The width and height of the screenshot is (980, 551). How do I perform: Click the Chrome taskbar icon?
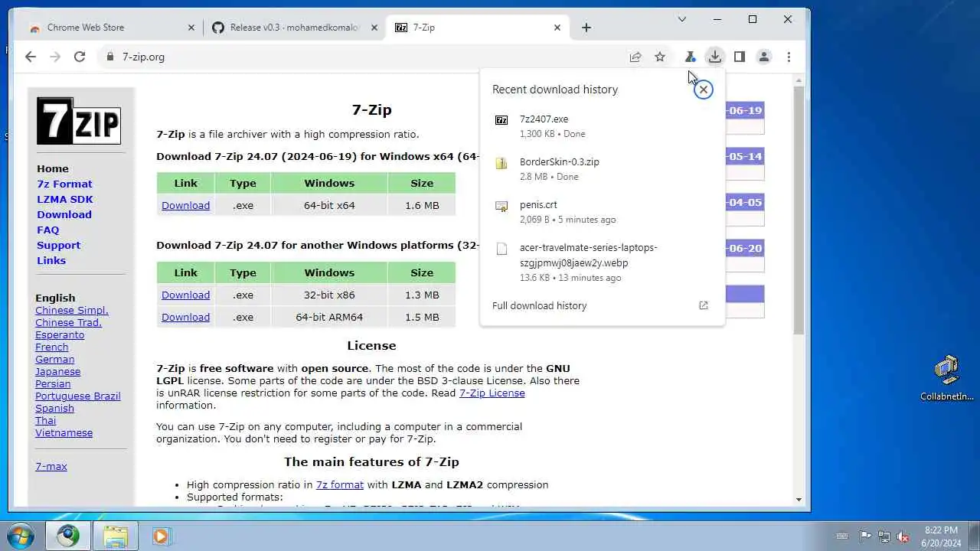pyautogui.click(x=67, y=536)
